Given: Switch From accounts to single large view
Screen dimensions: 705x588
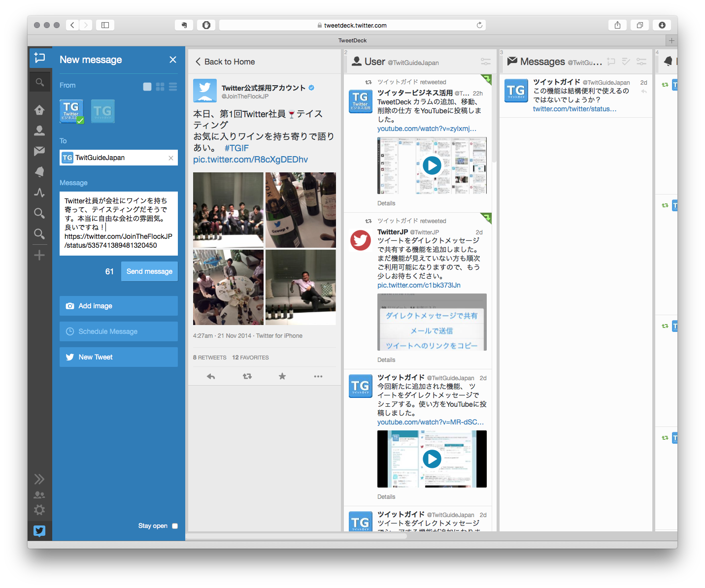Looking at the screenshot, I should [147, 87].
